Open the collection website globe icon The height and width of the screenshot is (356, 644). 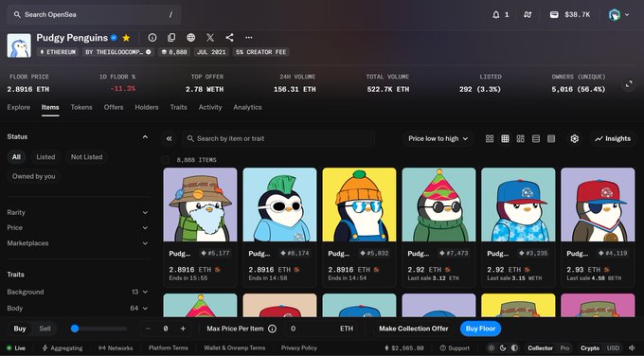191,38
